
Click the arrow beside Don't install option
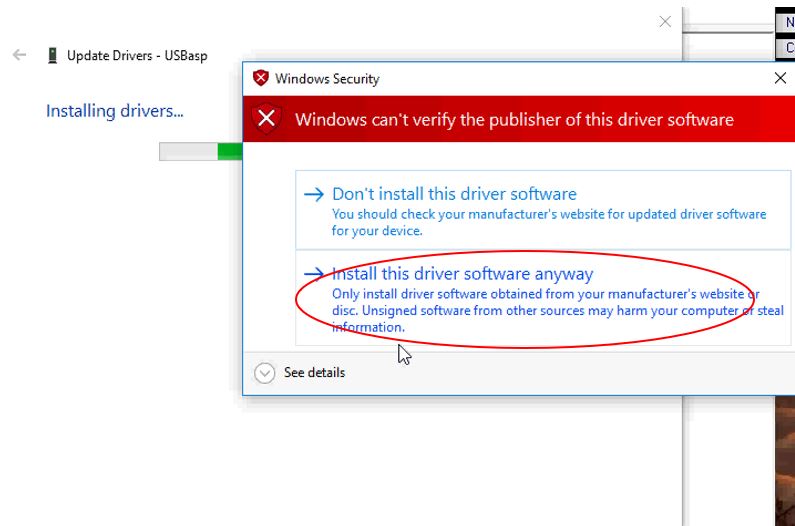pyautogui.click(x=314, y=194)
